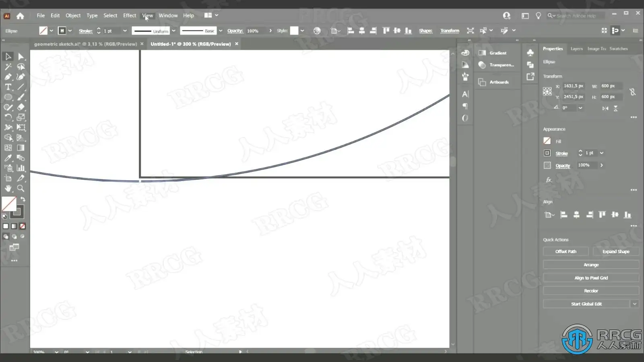Screen dimensions: 644x362
Task: Toggle Flip Vertically in Transform section
Action: (x=615, y=108)
